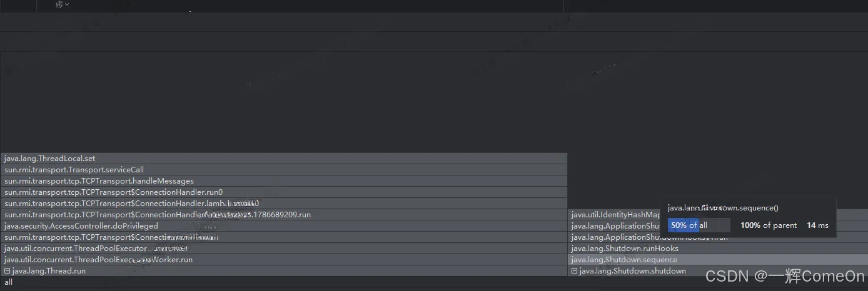This screenshot has height=291, width=868.
Task: Click the upper ApplicationShutdownHooks frame
Action: pos(615,226)
